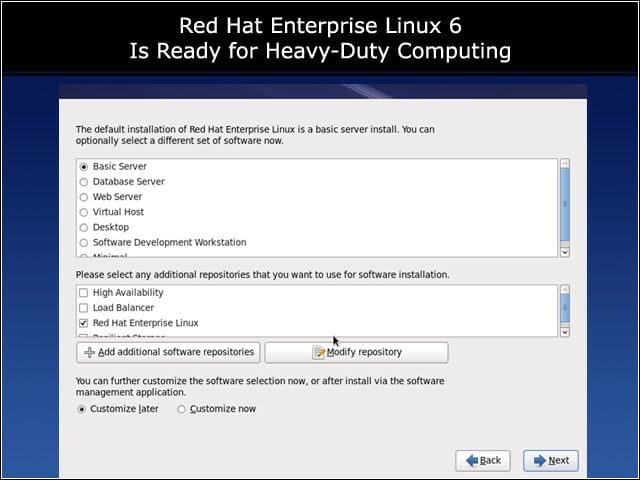Go back with the Back button
640x480 pixels.
coord(483,460)
